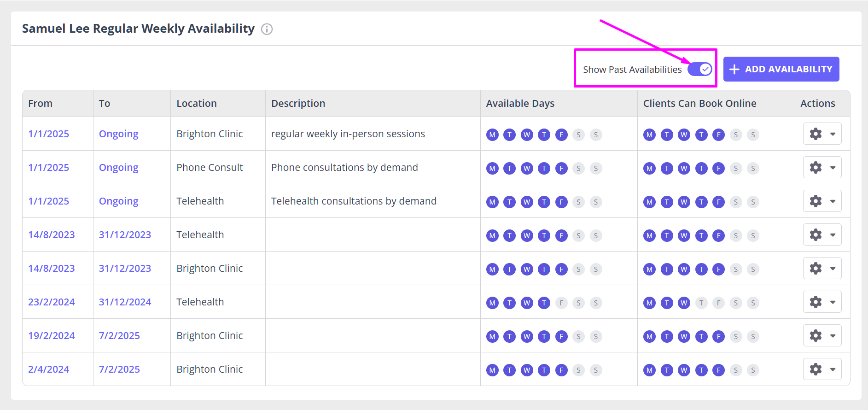Viewport: 868px width, 410px height.
Task: Click the info icon beside Regular Weekly Availability
Action: click(267, 29)
